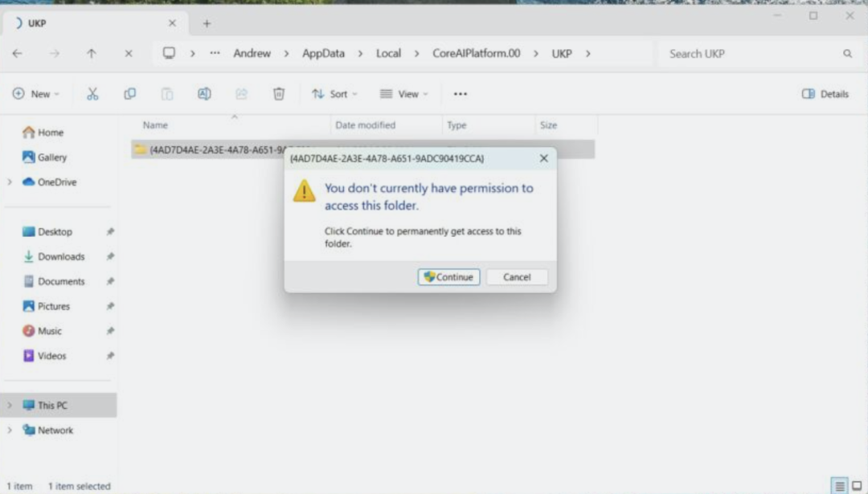Open Videos quick access folder

44,356
